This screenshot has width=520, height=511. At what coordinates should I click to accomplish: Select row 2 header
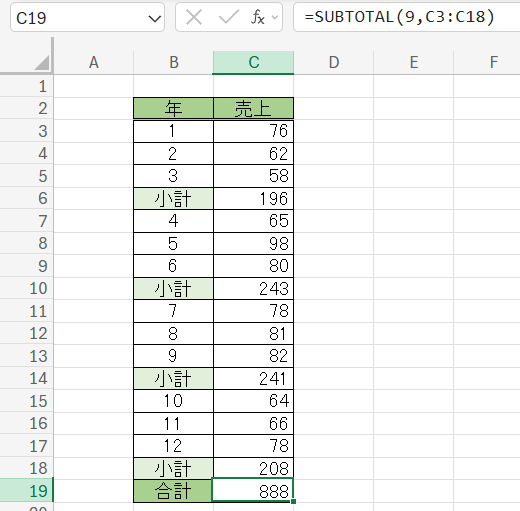(x=27, y=108)
